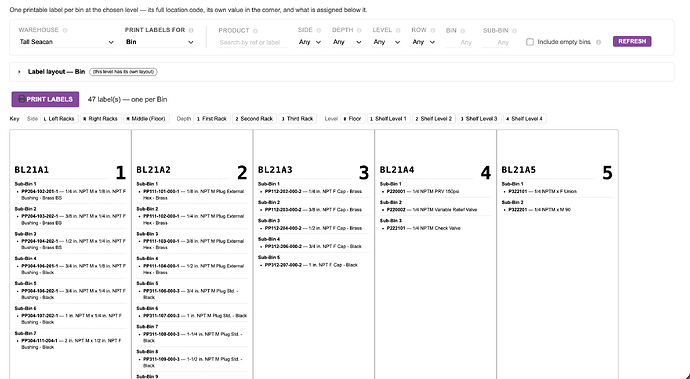The image size is (690, 379).
Task: Click product PP312-207-000-2 1 in. NPT F Cap
Action: tap(311, 265)
